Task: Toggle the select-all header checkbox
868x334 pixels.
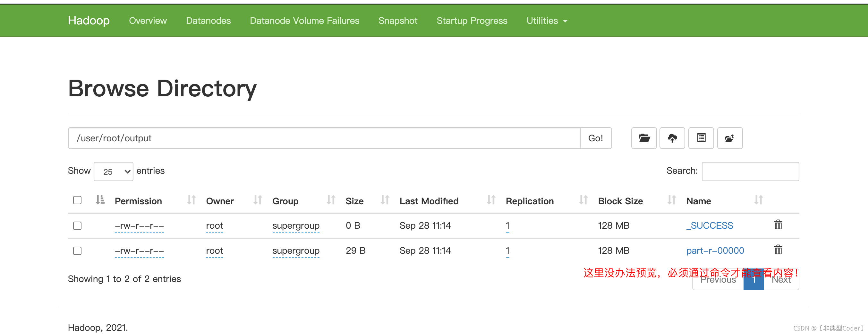Action: coord(77,200)
